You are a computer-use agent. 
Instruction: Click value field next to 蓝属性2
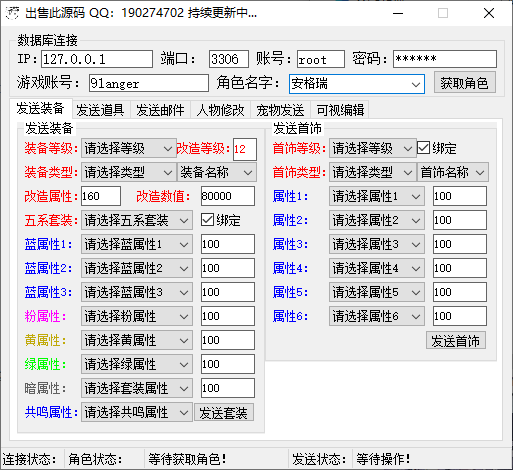click(228, 268)
